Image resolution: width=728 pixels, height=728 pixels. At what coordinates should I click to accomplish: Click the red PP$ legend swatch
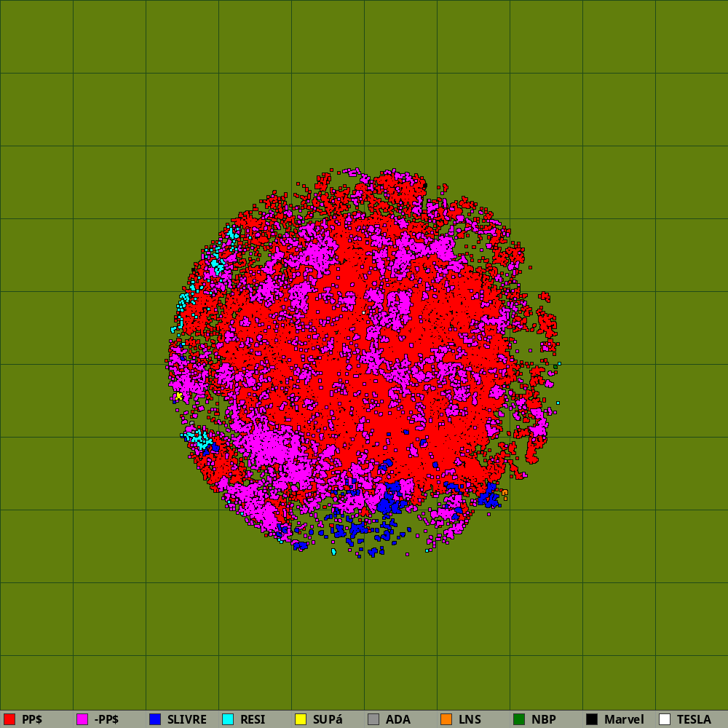coord(9,719)
